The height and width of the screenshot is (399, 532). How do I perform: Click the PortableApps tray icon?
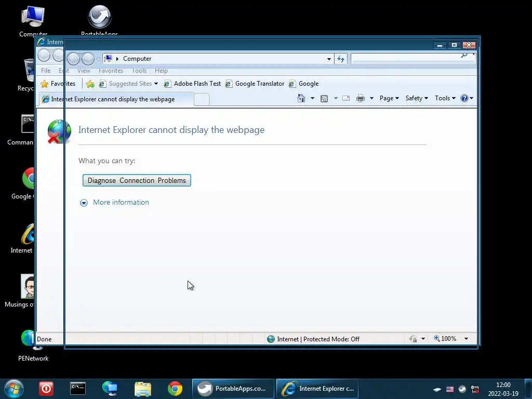[462, 389]
